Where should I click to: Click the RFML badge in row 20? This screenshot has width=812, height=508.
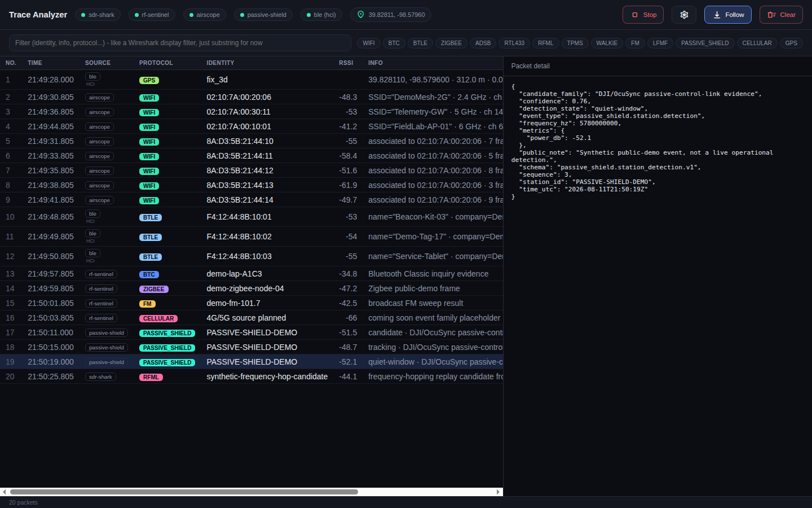(x=151, y=377)
